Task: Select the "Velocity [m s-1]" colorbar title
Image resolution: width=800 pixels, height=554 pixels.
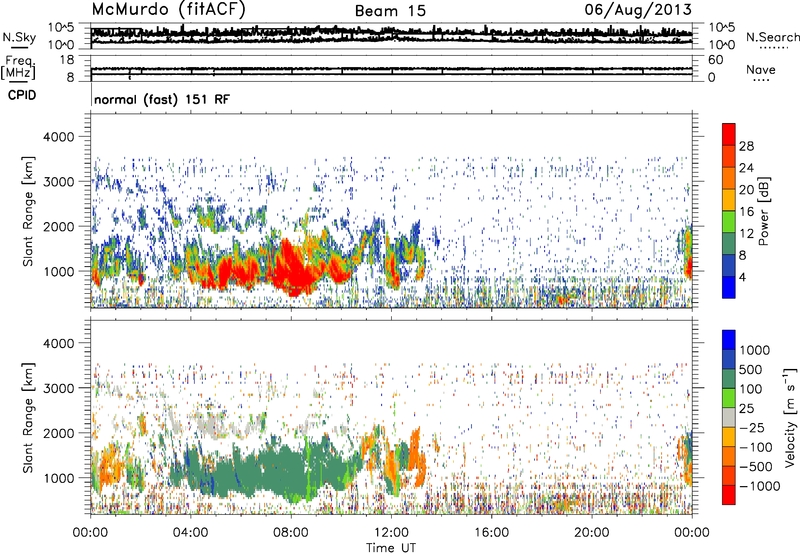Action: pyautogui.click(x=790, y=417)
